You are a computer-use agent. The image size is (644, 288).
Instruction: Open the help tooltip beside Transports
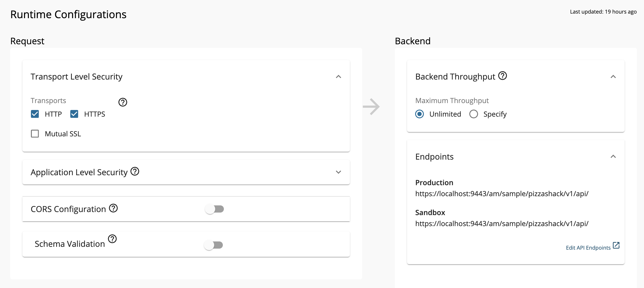(x=123, y=102)
